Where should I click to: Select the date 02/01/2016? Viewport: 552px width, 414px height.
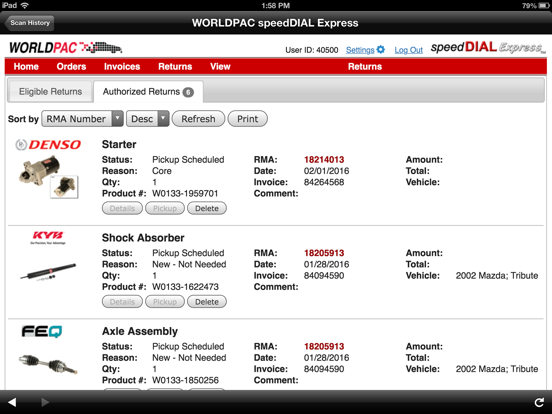pos(326,171)
